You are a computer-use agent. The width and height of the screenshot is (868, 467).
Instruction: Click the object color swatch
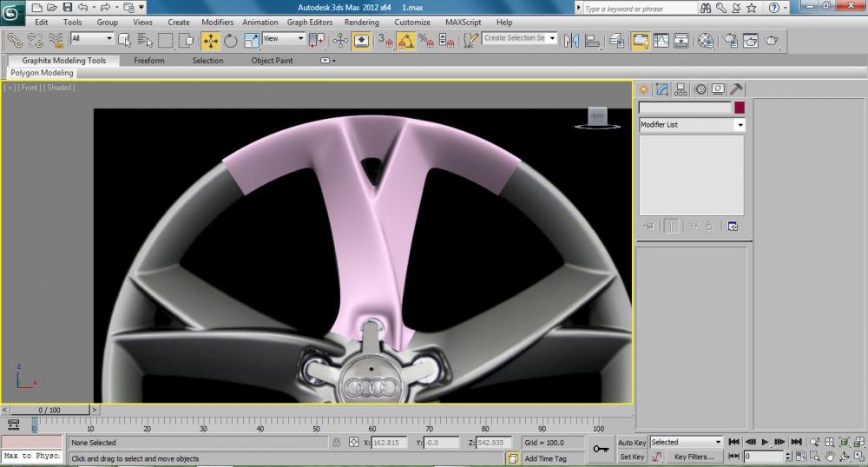pyautogui.click(x=740, y=108)
